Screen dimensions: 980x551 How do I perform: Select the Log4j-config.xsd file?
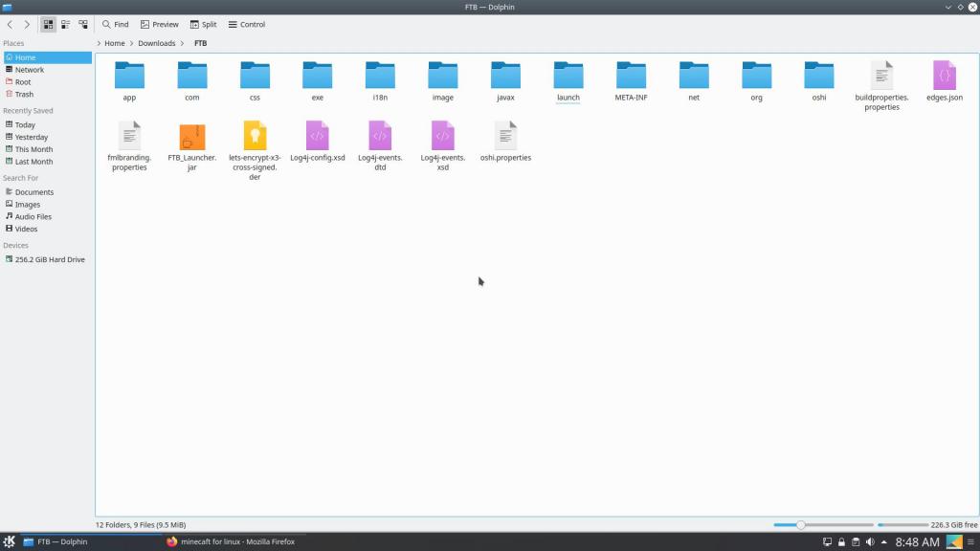point(318,137)
